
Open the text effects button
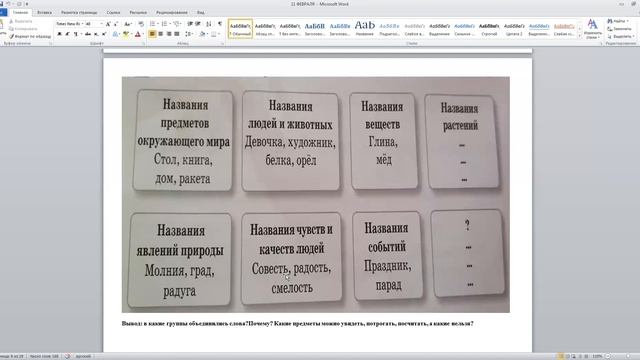click(116, 34)
